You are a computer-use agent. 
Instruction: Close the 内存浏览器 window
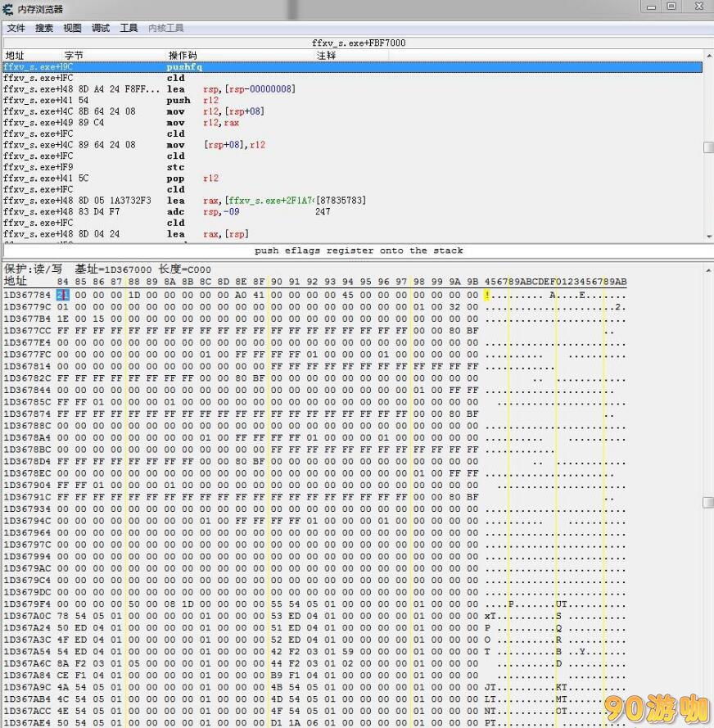click(x=698, y=7)
